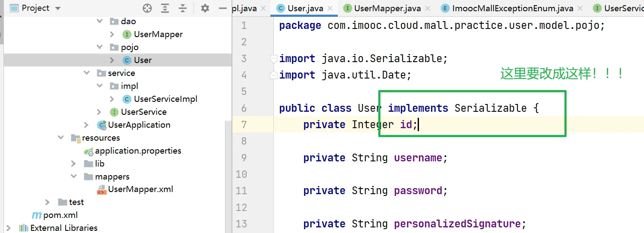Click the Collapse All icon in Project toolbar

click(x=183, y=8)
